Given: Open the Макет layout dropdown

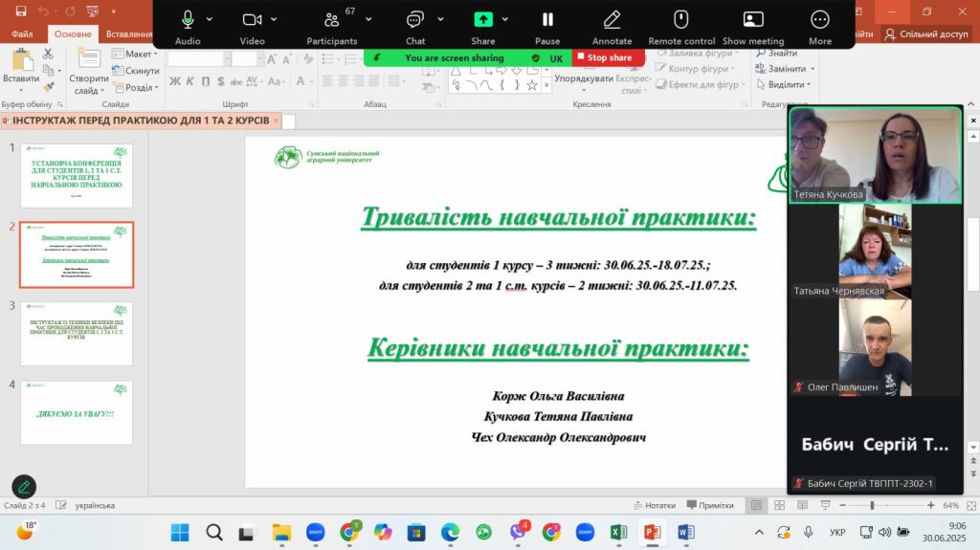Looking at the screenshot, I should point(141,55).
